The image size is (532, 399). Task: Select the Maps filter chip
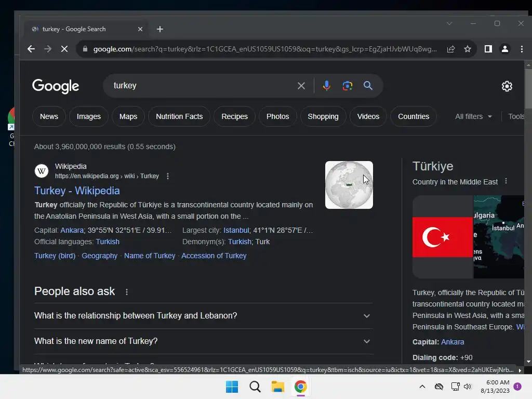128,116
